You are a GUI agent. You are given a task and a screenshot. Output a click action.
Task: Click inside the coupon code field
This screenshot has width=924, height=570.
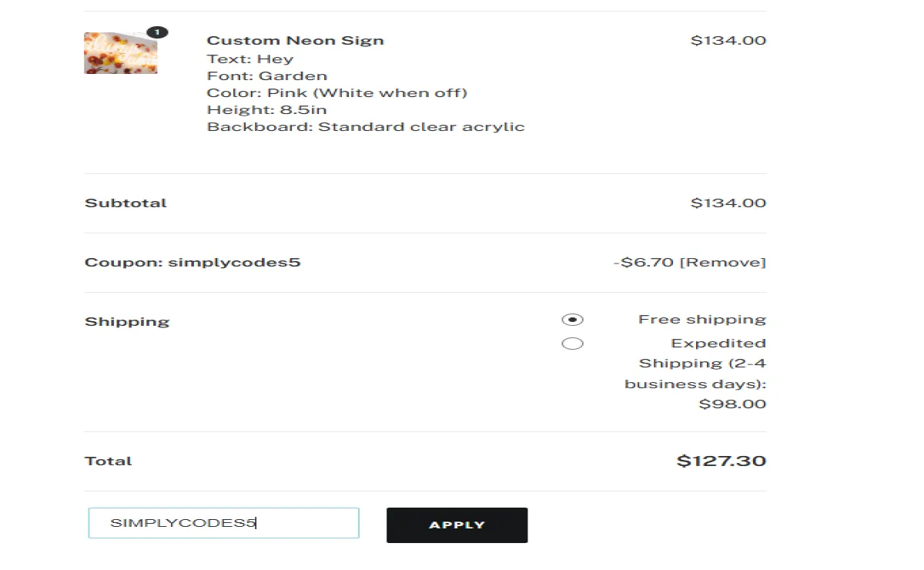[223, 523]
